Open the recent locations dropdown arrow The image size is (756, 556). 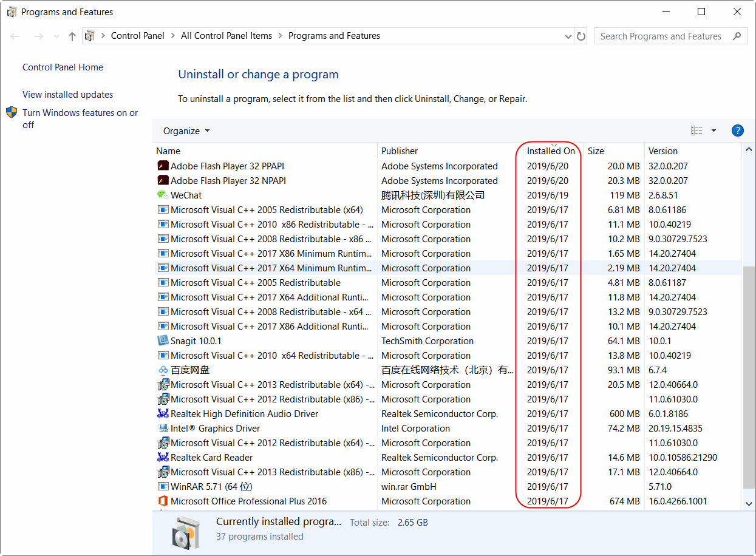point(57,36)
